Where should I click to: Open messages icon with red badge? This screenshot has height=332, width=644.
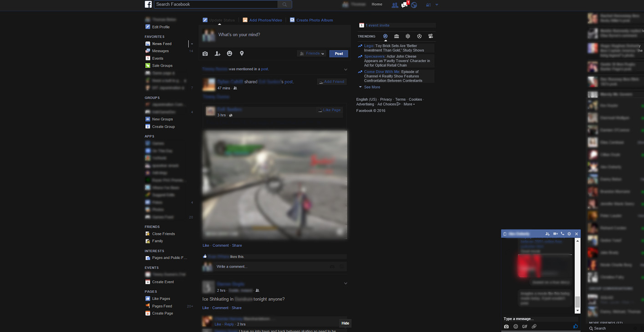(404, 5)
